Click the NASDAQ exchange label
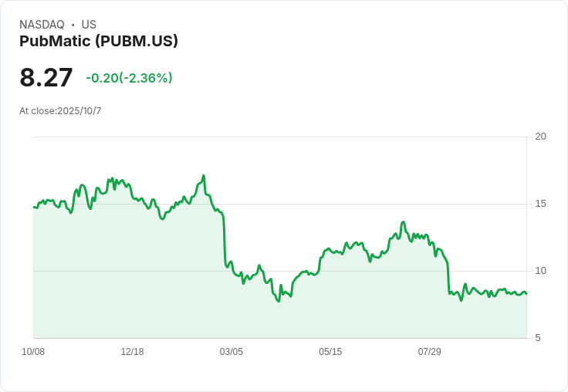Image resolution: width=568 pixels, height=392 pixels. 42,25
